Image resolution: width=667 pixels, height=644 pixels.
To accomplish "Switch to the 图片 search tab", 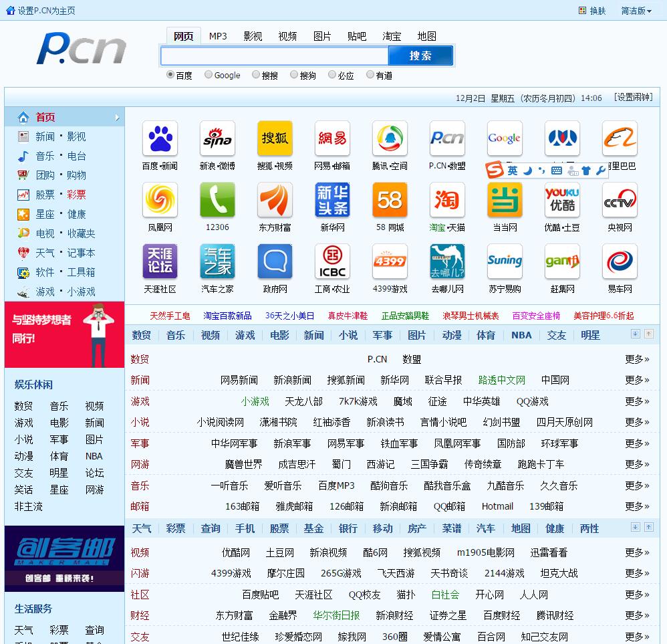I will (322, 36).
